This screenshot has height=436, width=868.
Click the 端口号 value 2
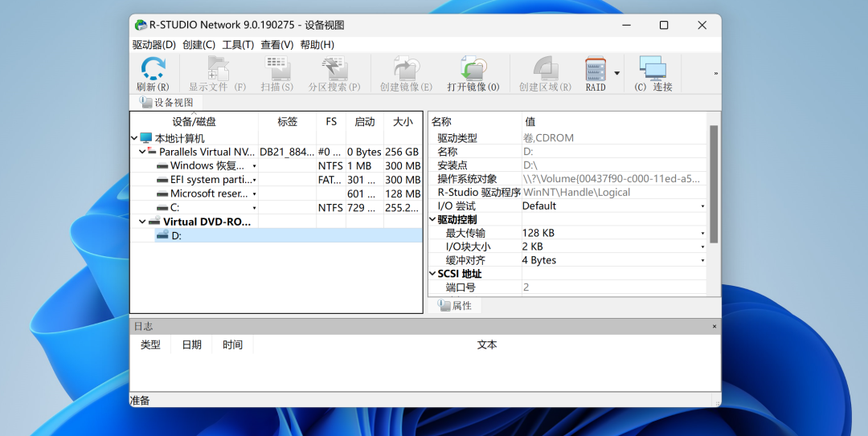point(526,287)
